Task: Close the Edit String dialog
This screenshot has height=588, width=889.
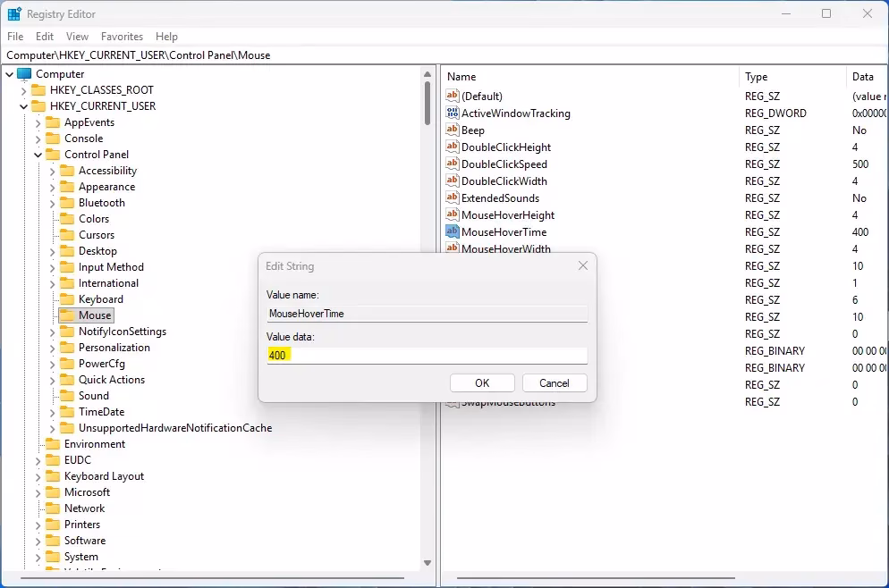Action: pos(583,266)
